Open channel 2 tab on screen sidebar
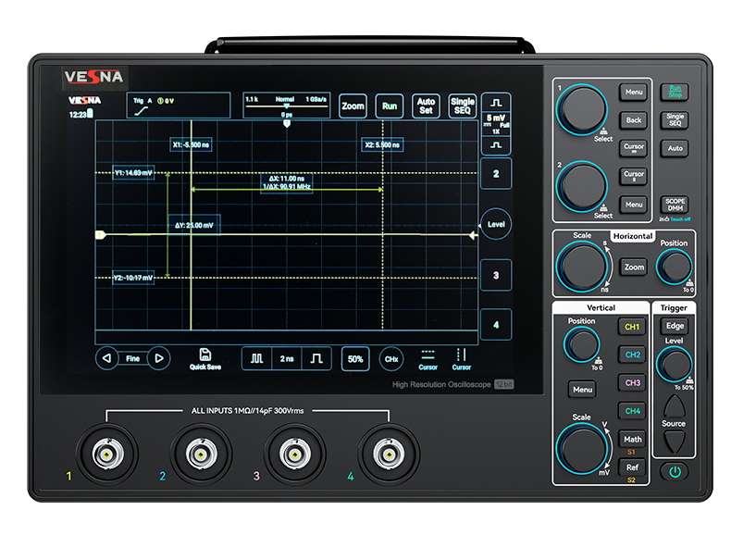Image resolution: width=756 pixels, height=560 pixels. 496,173
